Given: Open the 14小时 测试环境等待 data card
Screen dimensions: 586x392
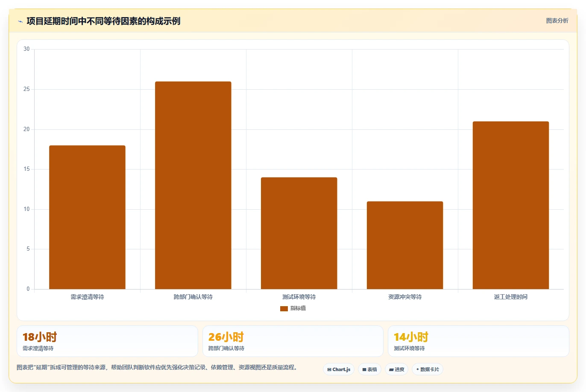Looking at the screenshot, I should click(x=478, y=341).
